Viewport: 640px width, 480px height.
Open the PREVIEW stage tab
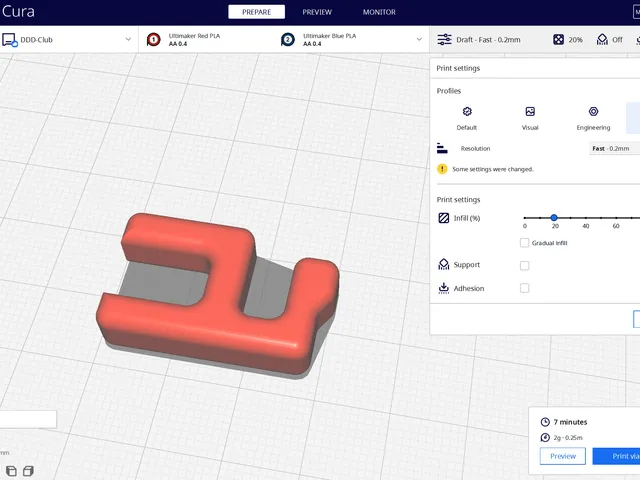click(x=317, y=12)
